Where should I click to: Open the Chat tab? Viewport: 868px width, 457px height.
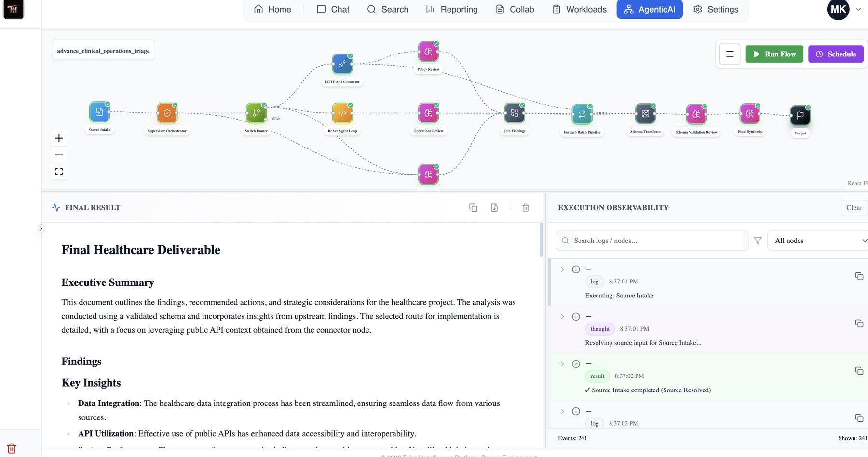click(x=333, y=9)
